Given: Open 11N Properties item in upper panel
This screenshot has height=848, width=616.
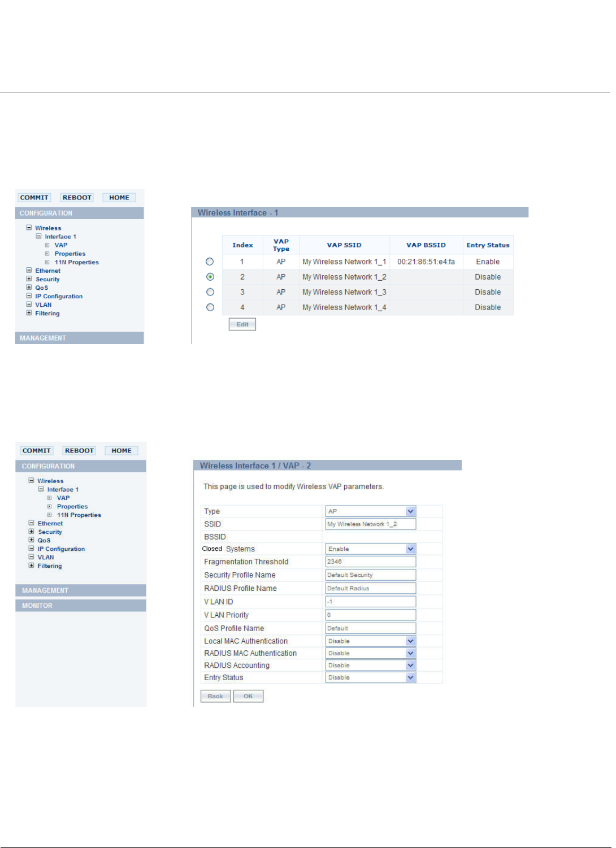Looking at the screenshot, I should 77,262.
